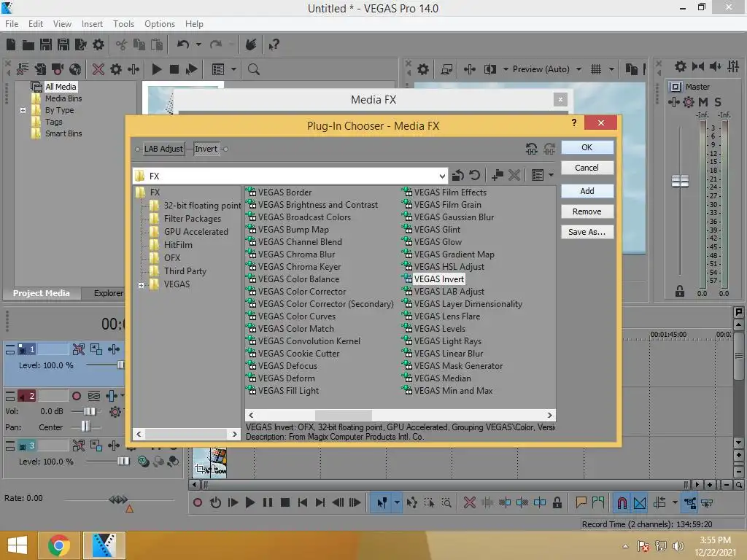
Task: Click the What's This help icon
Action: pos(274,44)
